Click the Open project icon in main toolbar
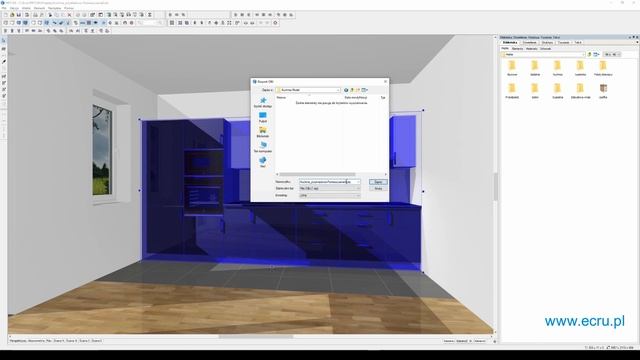640x360 pixels. (12, 15)
